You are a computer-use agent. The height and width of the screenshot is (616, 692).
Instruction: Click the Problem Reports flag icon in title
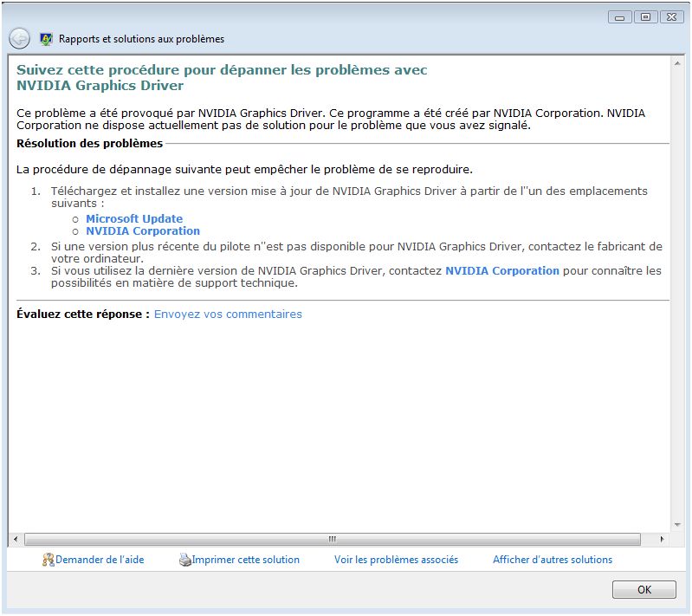click(x=46, y=39)
